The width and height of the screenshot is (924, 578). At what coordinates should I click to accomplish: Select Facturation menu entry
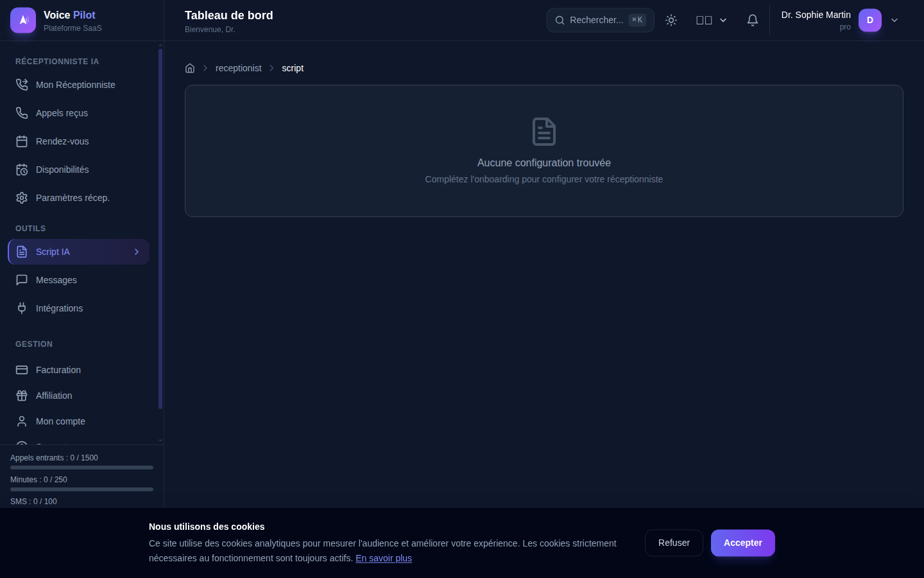click(x=78, y=370)
